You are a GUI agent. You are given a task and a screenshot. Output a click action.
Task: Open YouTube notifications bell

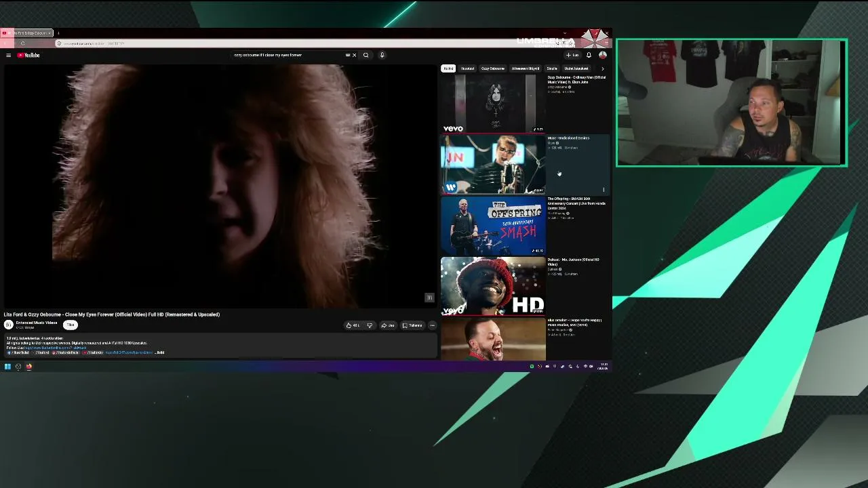click(x=589, y=56)
